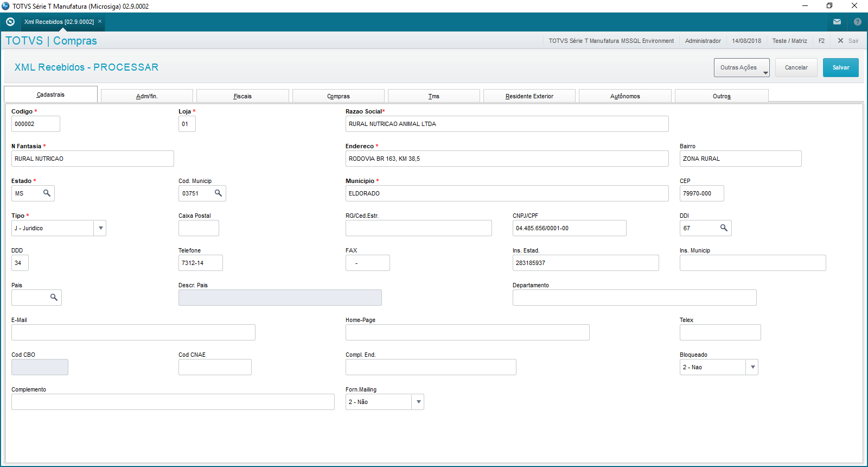Open the Outras Ações menu button
The height and width of the screenshot is (467, 868).
[x=741, y=68]
